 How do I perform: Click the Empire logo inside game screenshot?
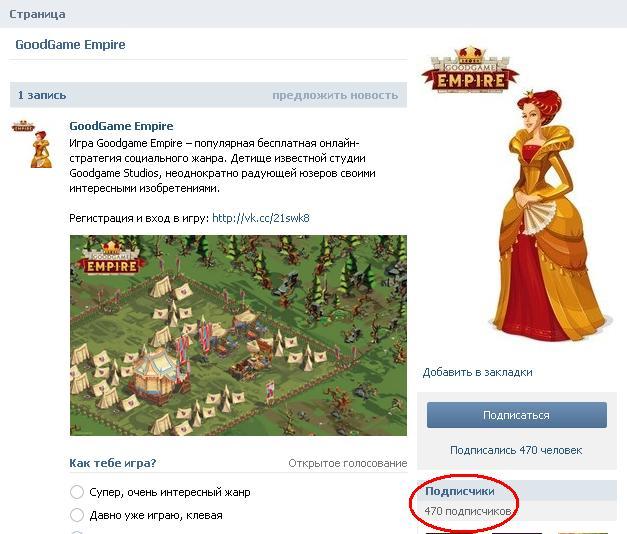(x=111, y=259)
